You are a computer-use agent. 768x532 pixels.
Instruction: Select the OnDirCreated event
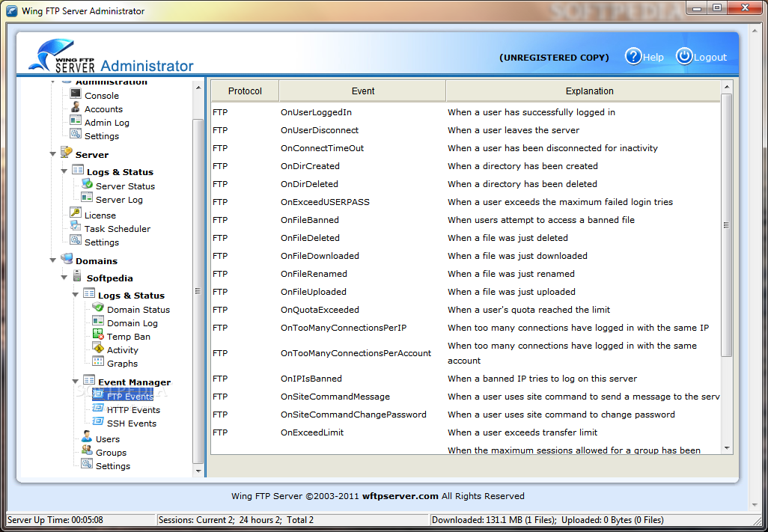click(x=310, y=166)
